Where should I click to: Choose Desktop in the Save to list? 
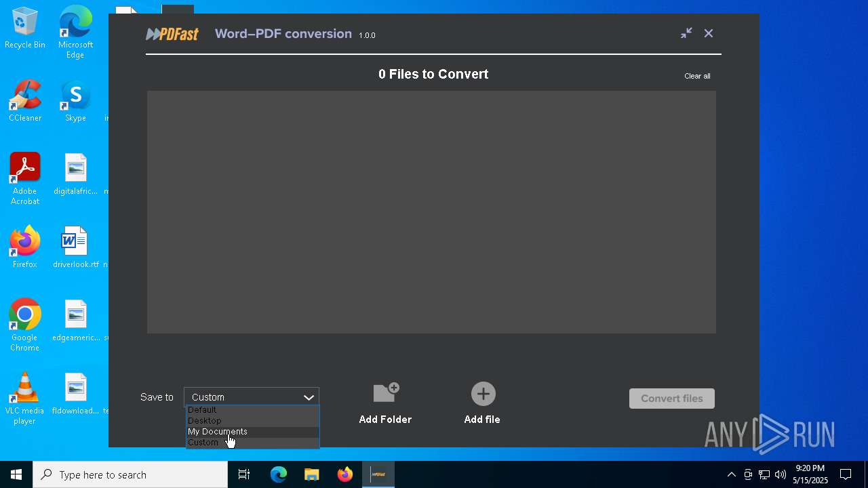pos(252,421)
